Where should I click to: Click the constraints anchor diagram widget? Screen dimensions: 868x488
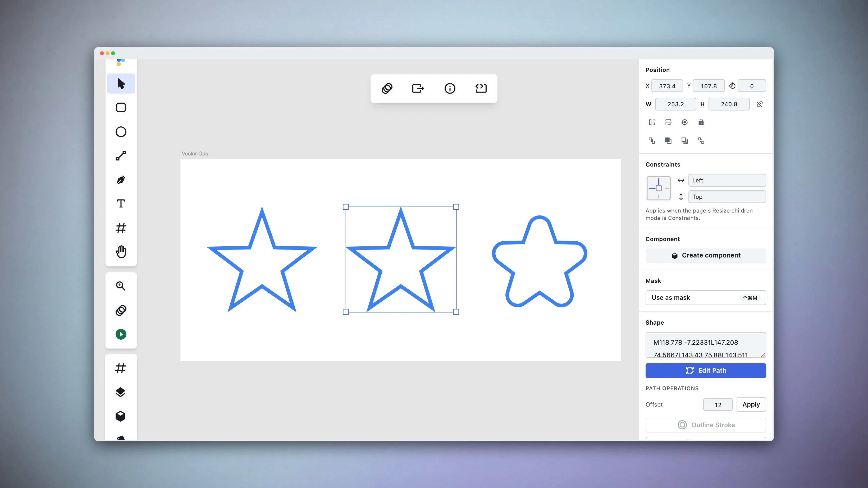point(659,188)
